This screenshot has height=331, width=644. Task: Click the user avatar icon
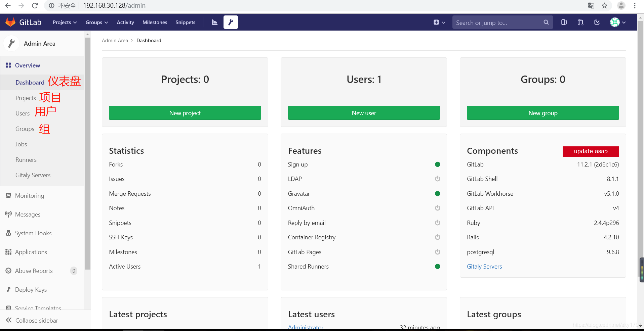[x=615, y=22]
